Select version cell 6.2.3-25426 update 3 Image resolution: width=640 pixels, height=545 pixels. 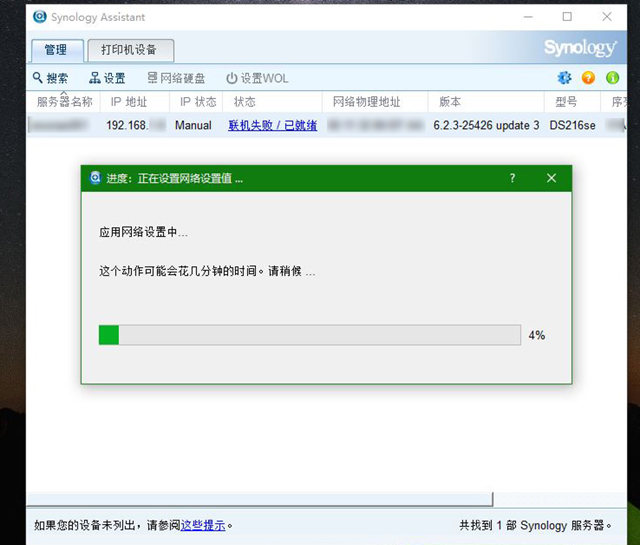point(486,125)
